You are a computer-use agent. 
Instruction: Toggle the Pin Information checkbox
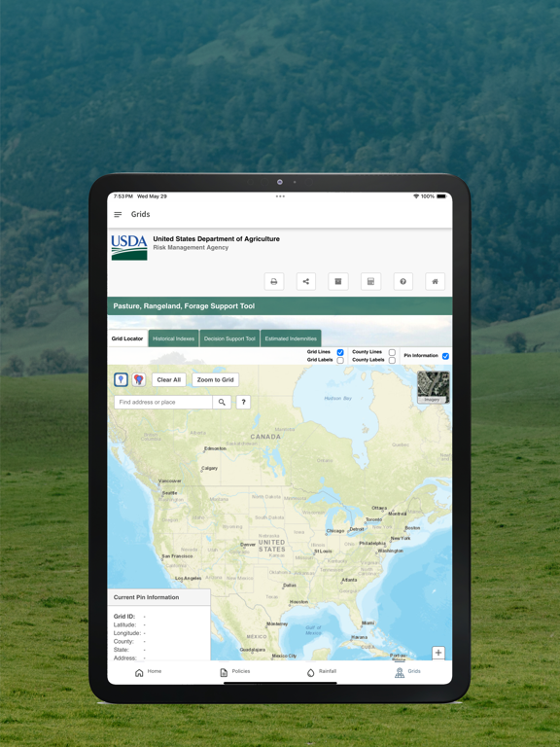(x=445, y=356)
